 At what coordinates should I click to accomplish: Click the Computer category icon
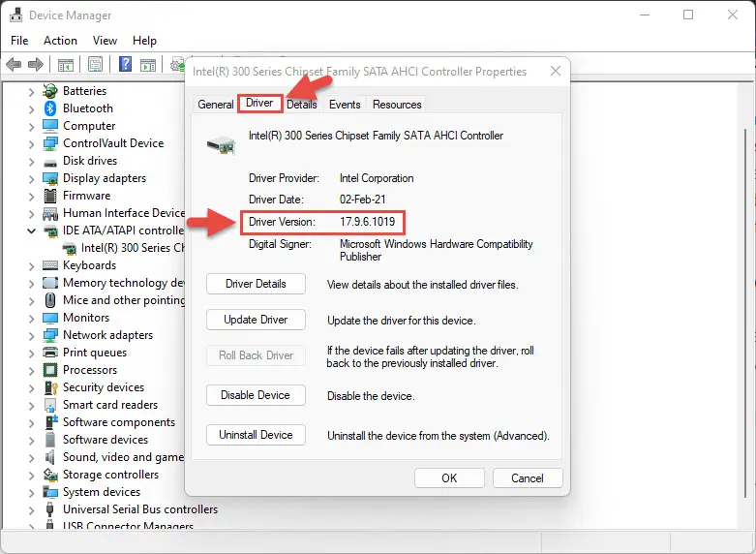click(50, 126)
